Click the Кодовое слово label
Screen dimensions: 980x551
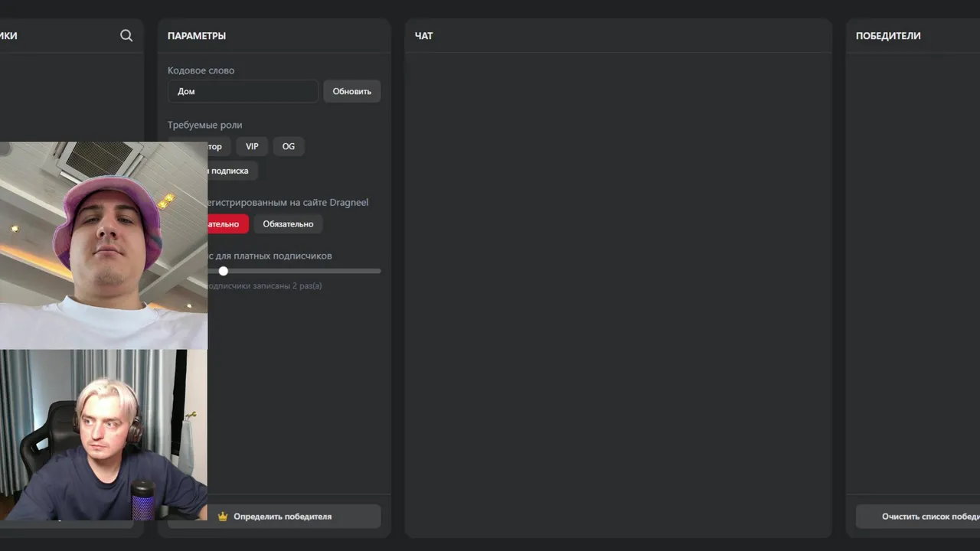coord(201,70)
